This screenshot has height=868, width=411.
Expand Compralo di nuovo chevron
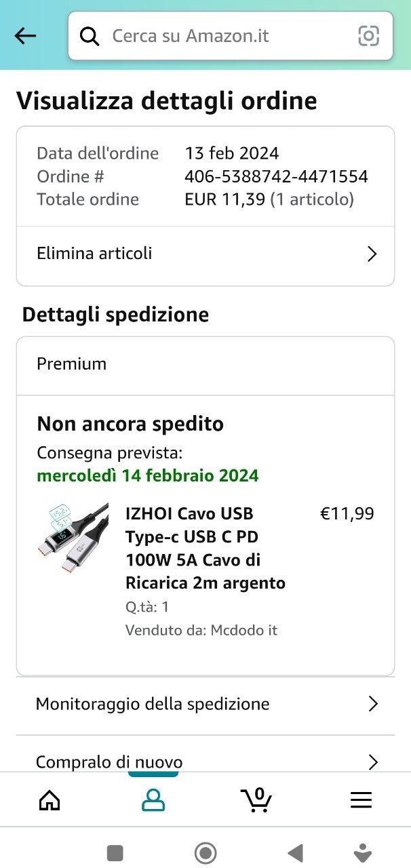point(372,762)
